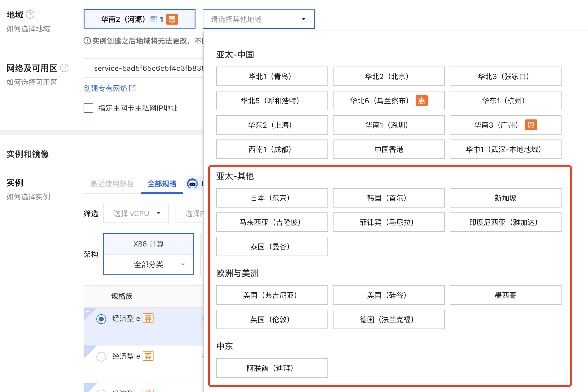Click 荐 badge on selected 经济型 e row
Image resolution: width=588 pixels, height=392 pixels.
[148, 318]
